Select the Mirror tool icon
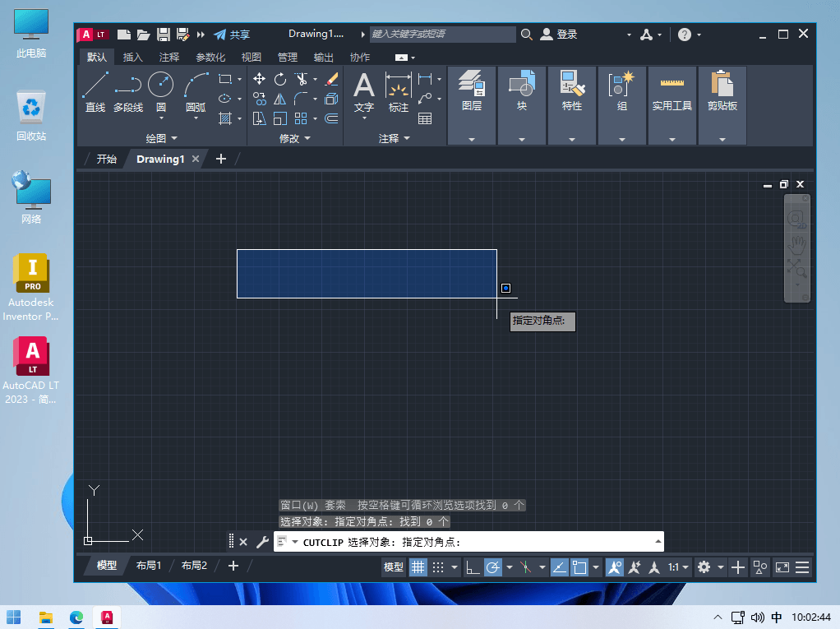 [x=280, y=99]
